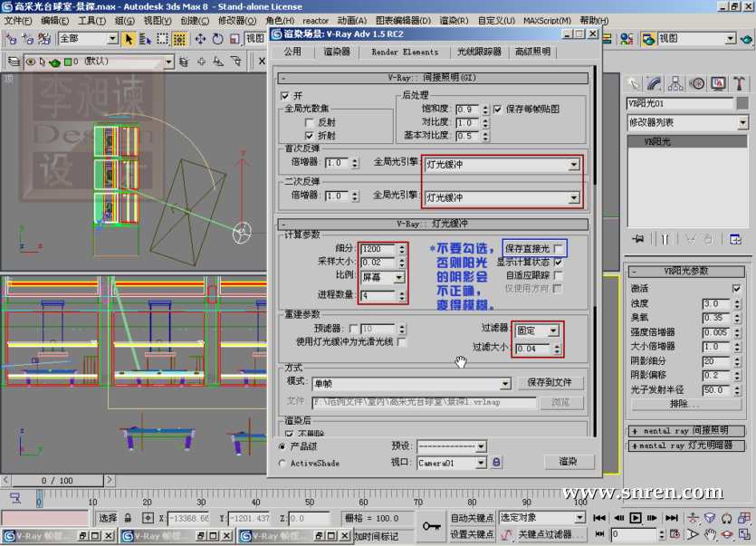
Task: Enable the 保存直接光 checkbox
Action: click(x=559, y=248)
